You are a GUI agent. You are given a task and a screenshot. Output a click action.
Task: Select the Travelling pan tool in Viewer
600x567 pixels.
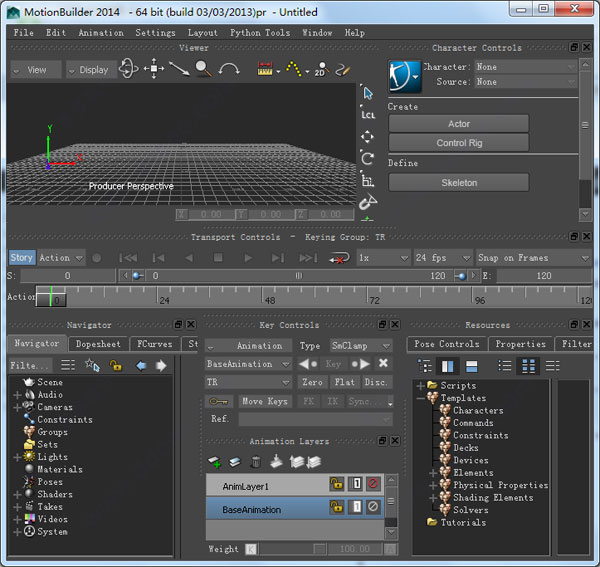(x=154, y=69)
